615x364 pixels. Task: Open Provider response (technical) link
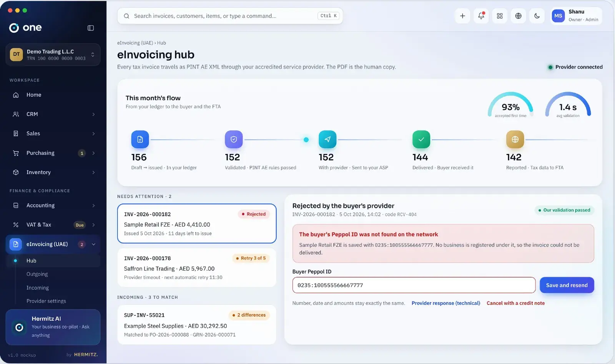446,303
